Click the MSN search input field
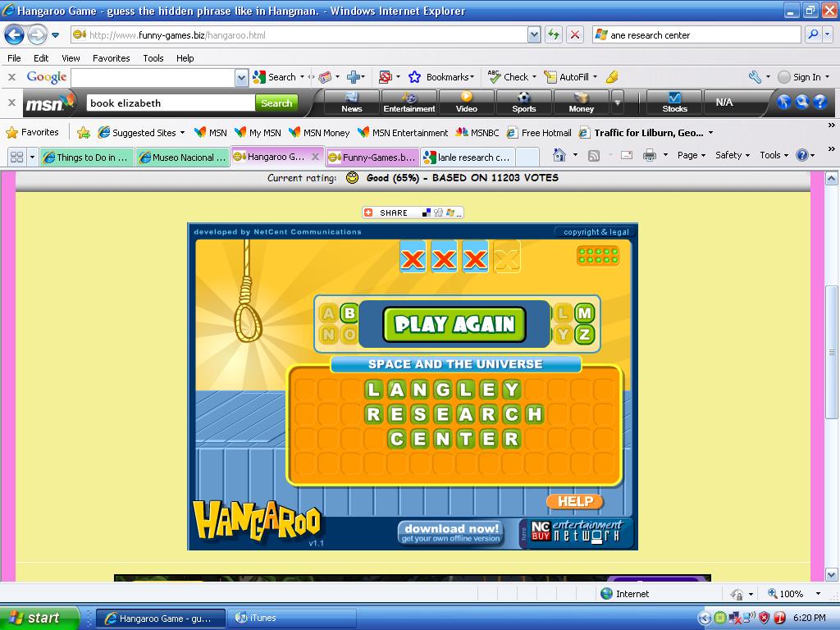 [x=171, y=103]
